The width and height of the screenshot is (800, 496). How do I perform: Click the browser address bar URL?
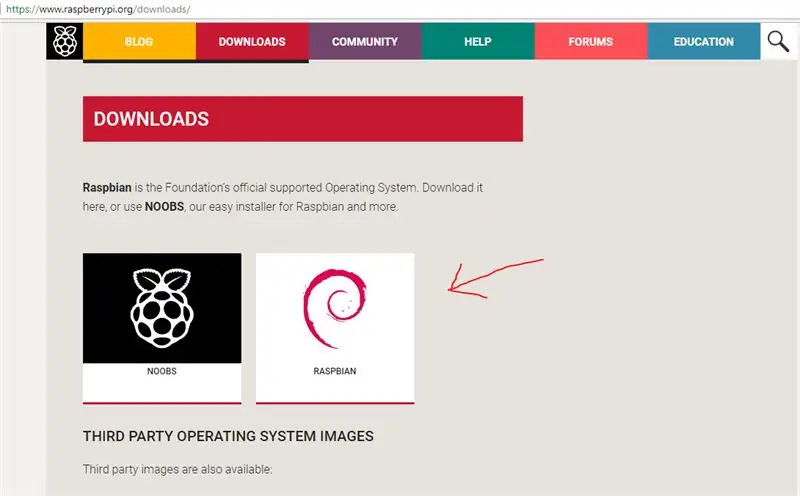[98, 9]
